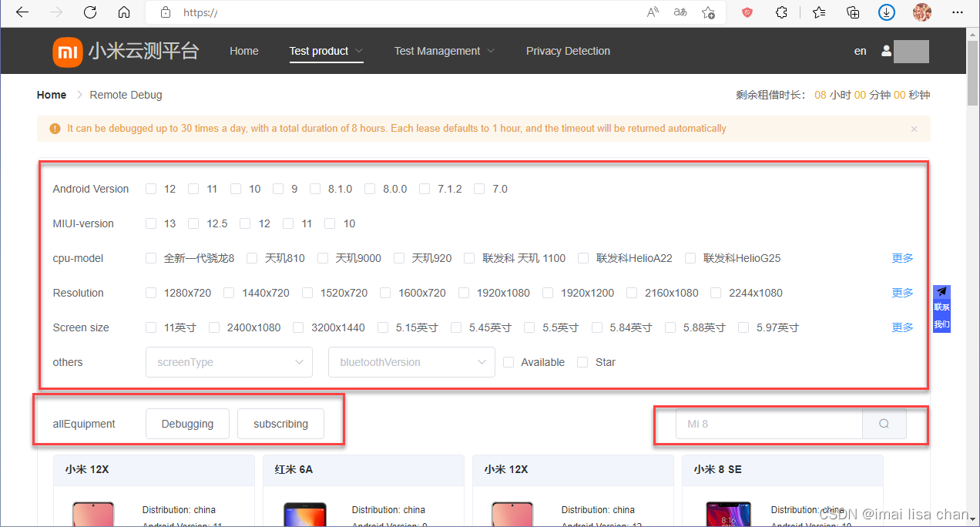Open the read aloud icon
Image resolution: width=980 pixels, height=527 pixels.
(x=653, y=12)
